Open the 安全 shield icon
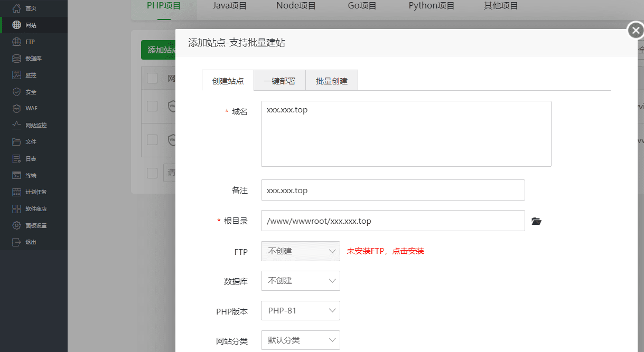 16,92
